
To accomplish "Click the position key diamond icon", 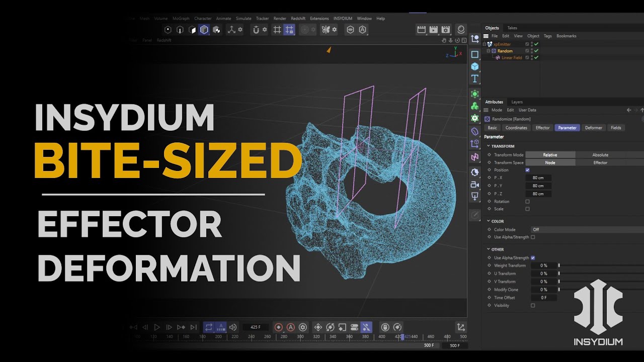I will (x=318, y=327).
